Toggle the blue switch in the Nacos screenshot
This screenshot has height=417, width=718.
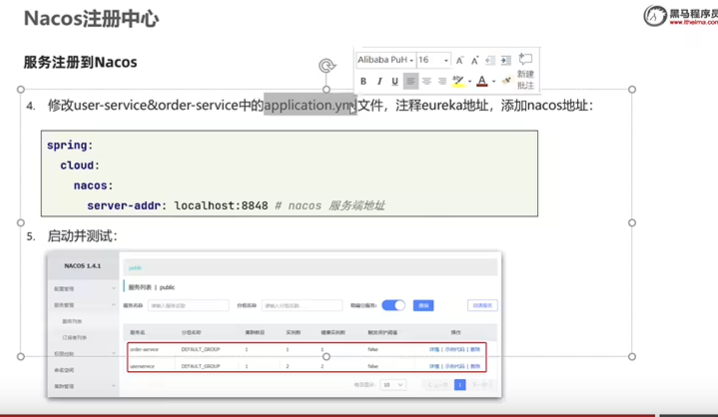coord(393,305)
